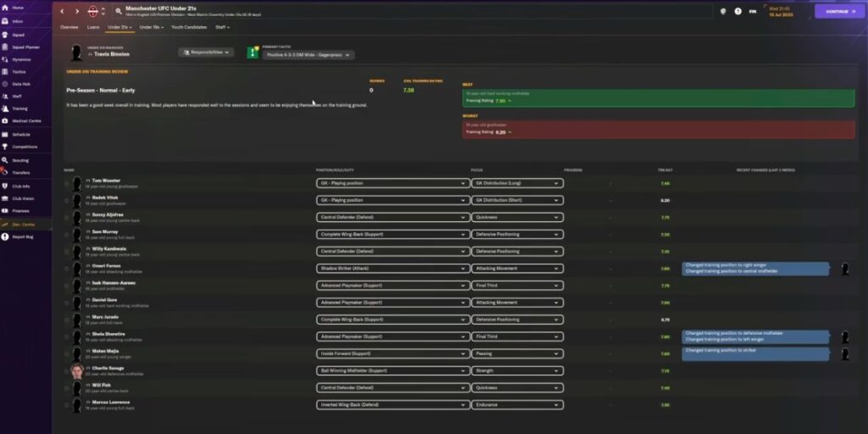Go forward with the right arrow
The image size is (868, 434).
pos(77,11)
